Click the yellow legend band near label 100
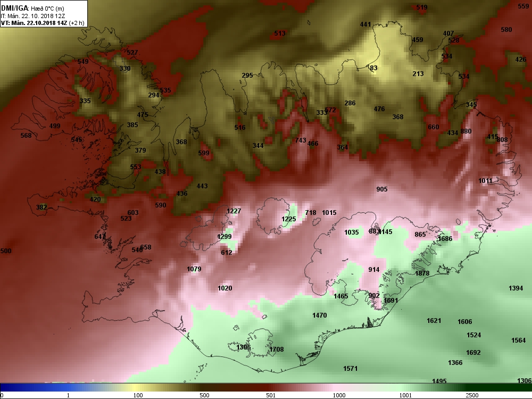Image resolution: width=532 pixels, height=399 pixels. 136,387
